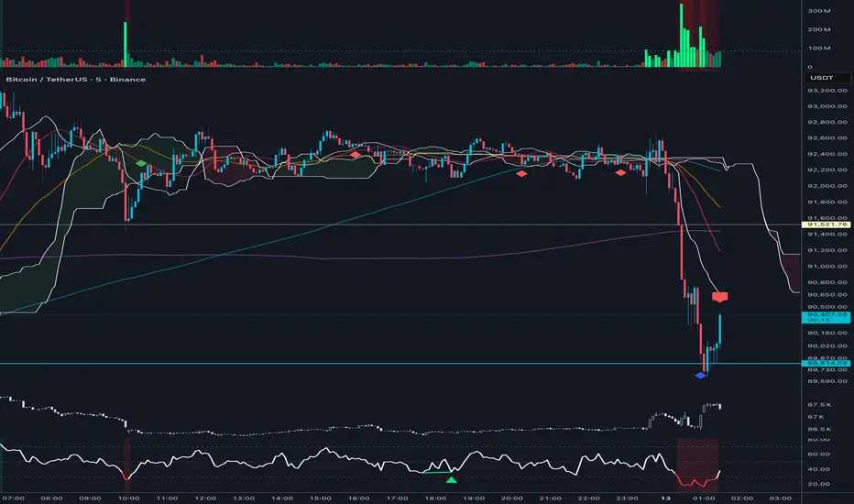854x504 pixels.
Task: Click the red diamond marker near 16:00
Action: (x=356, y=155)
